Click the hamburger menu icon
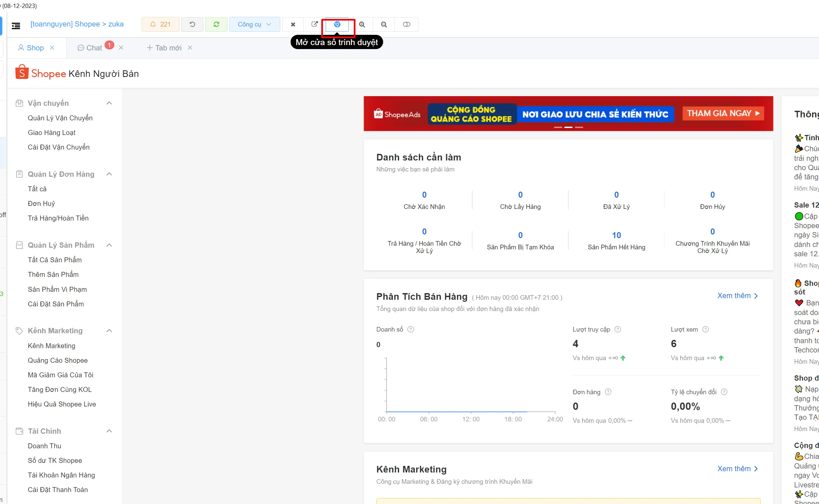The height and width of the screenshot is (504, 819). [x=16, y=25]
